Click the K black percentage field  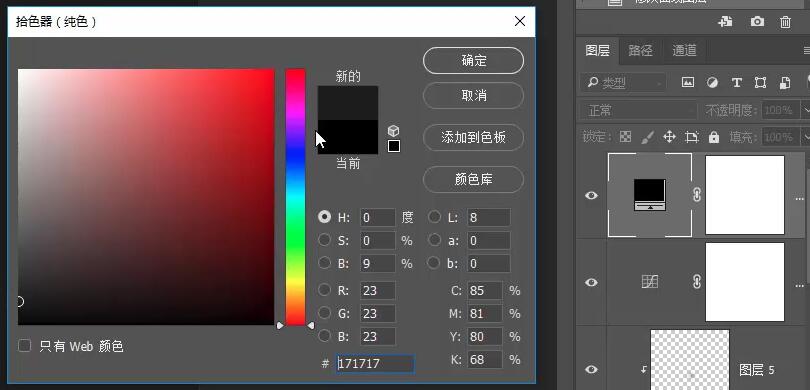tap(485, 359)
